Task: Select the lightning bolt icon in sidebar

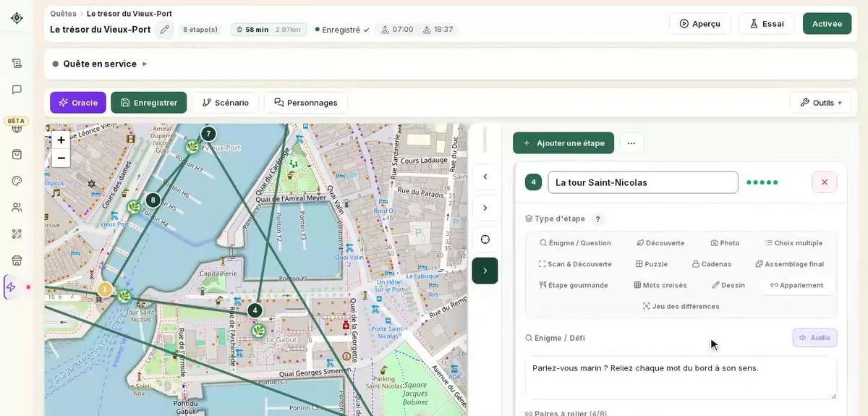Action: click(x=12, y=287)
